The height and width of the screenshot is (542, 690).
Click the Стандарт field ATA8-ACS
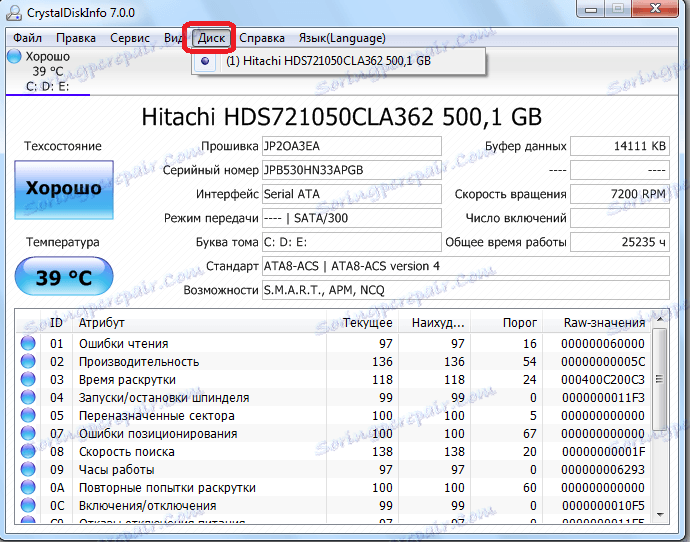click(x=466, y=266)
